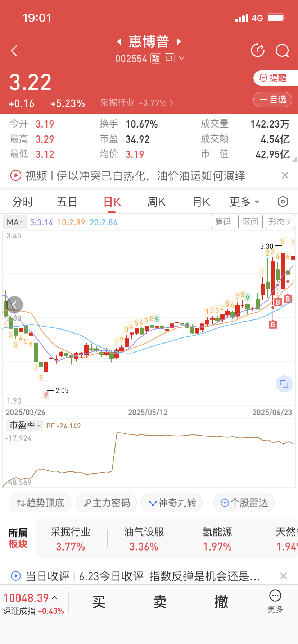Viewport: 298px width, 644px height.
Task: Select the 日K chart tab
Action: [x=112, y=202]
